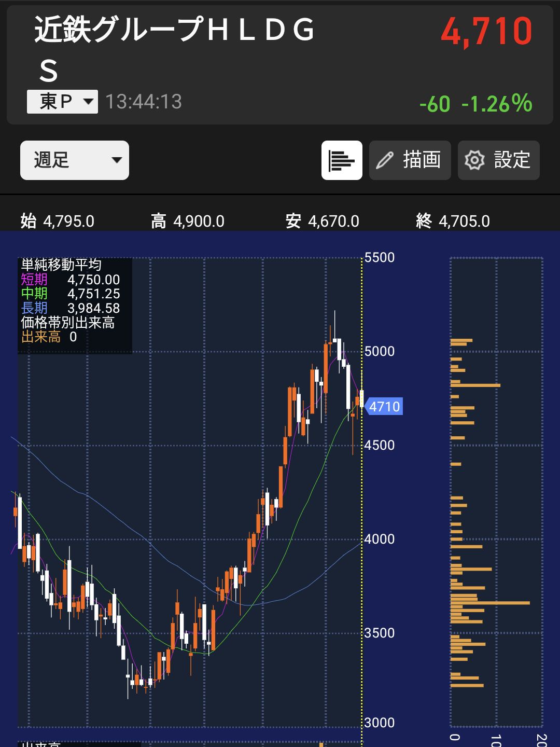Click the 5000 price axis label
This screenshot has height=747, width=560.
coord(380,351)
